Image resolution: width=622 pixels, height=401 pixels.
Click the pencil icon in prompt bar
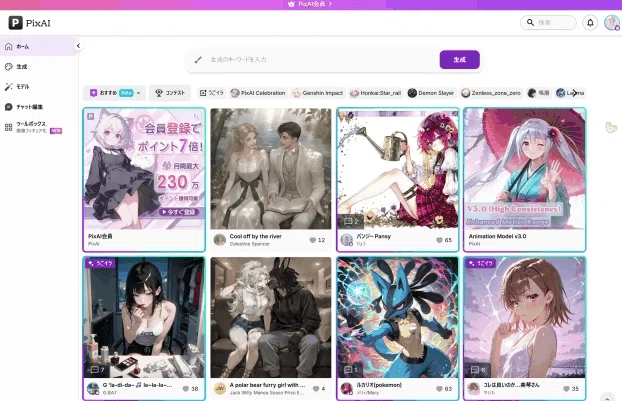tap(198, 59)
